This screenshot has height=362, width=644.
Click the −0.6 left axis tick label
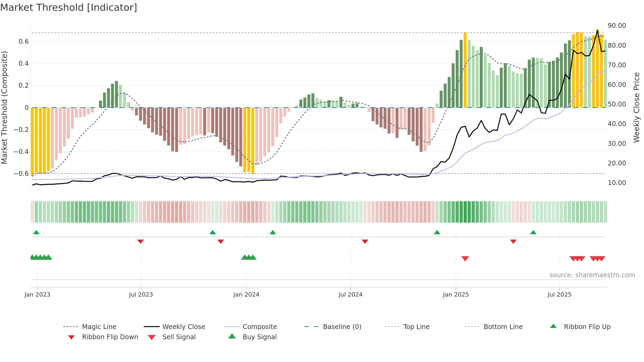pyautogui.click(x=21, y=173)
